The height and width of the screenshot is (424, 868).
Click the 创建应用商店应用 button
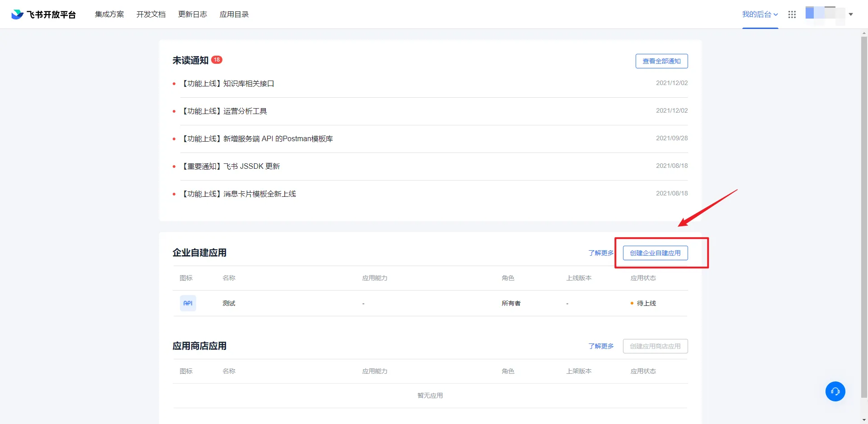[655, 346]
